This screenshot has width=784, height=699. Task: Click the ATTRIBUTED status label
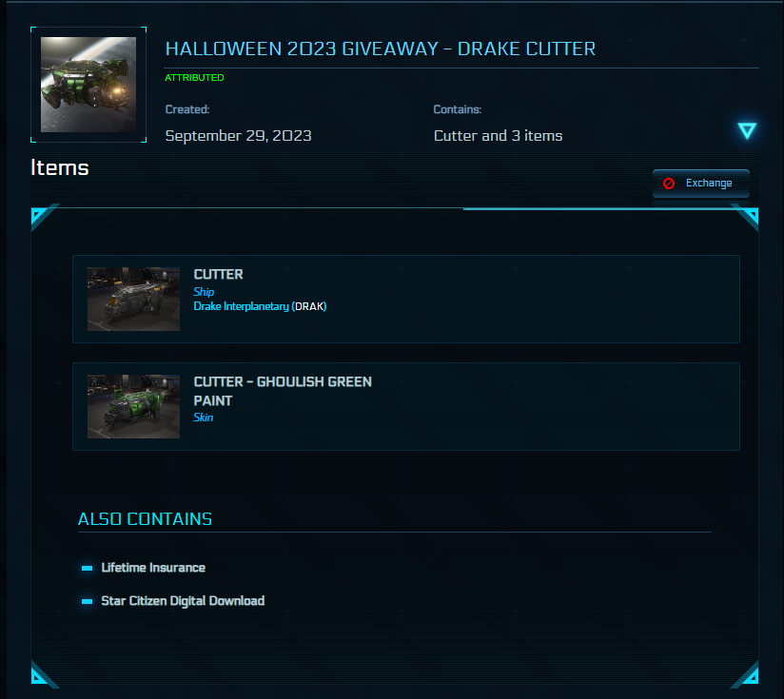point(194,77)
